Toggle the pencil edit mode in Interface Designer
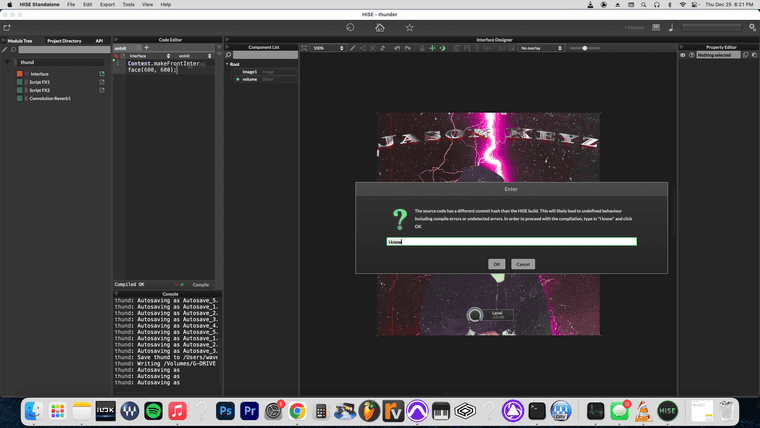This screenshot has width=760, height=428. point(352,48)
